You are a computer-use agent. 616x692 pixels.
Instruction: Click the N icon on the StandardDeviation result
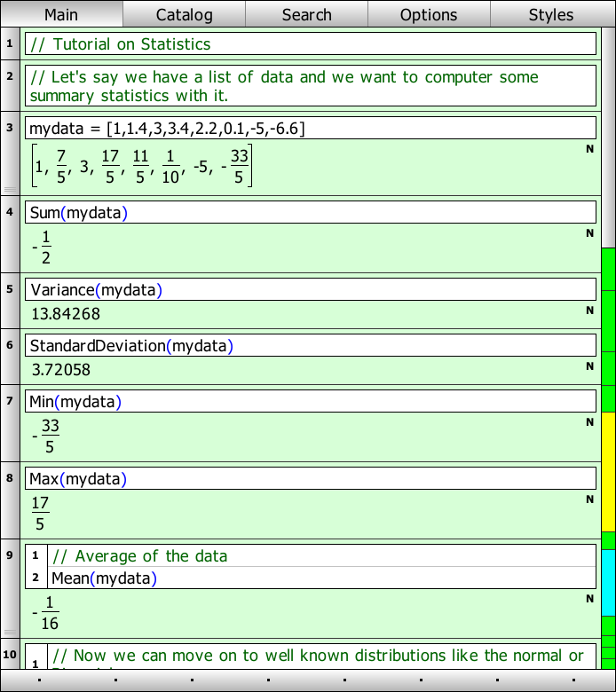(x=589, y=366)
